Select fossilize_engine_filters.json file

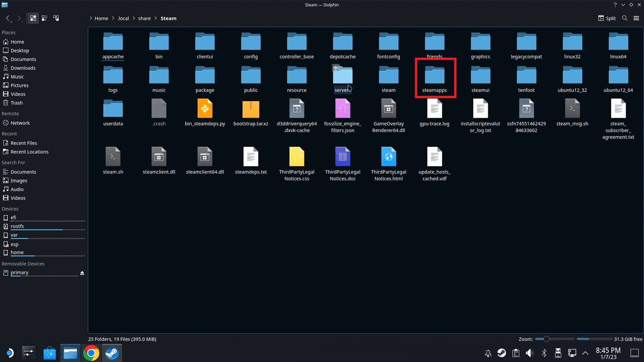pyautogui.click(x=342, y=116)
